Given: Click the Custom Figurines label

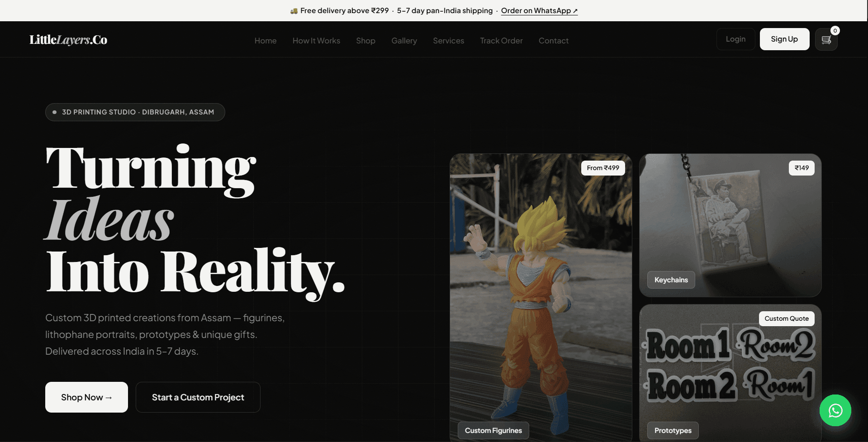Looking at the screenshot, I should [493, 431].
